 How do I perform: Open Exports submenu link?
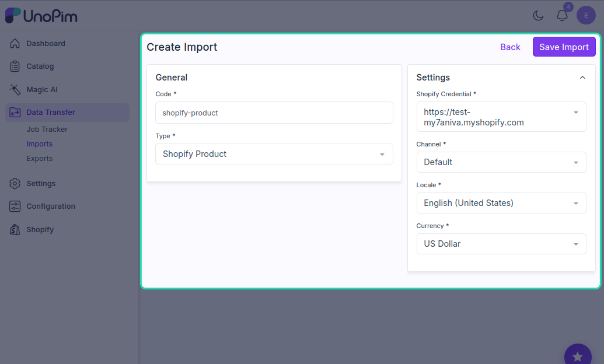coord(39,159)
